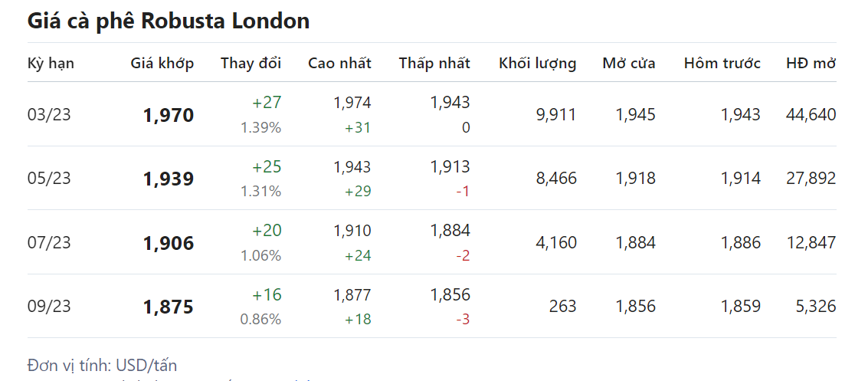
Task: Click the 05/23 contract term cell
Action: click(49, 179)
